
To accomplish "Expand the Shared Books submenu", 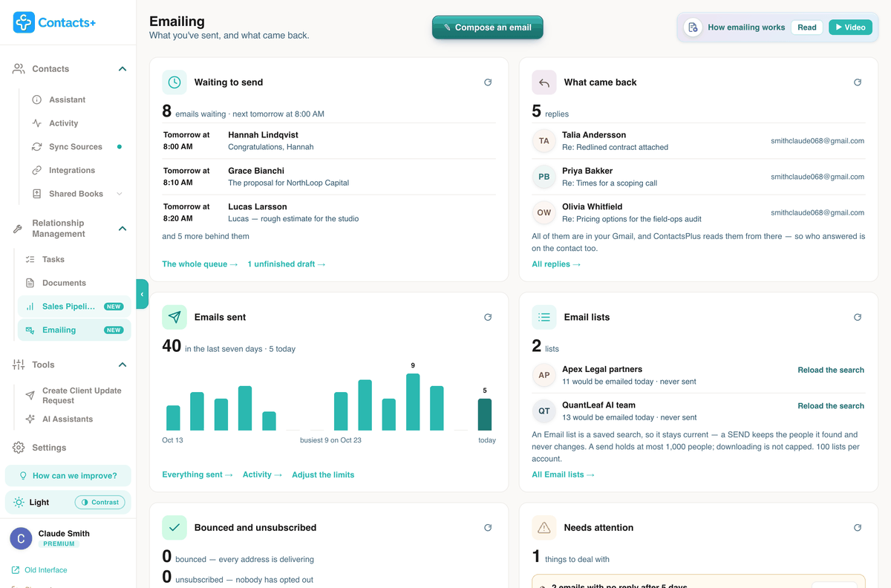I will coord(120,194).
